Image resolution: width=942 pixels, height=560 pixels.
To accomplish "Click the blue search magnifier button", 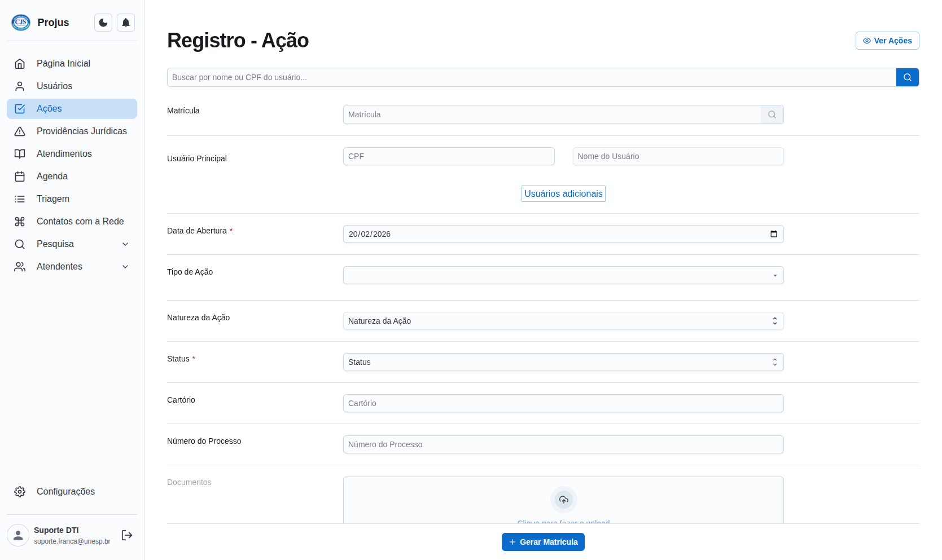I will [907, 77].
